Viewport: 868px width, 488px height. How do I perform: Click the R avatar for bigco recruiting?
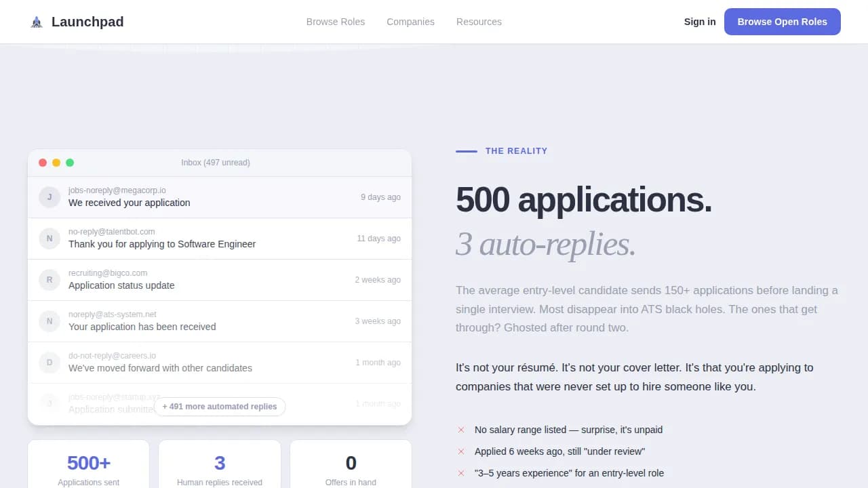pyautogui.click(x=50, y=280)
